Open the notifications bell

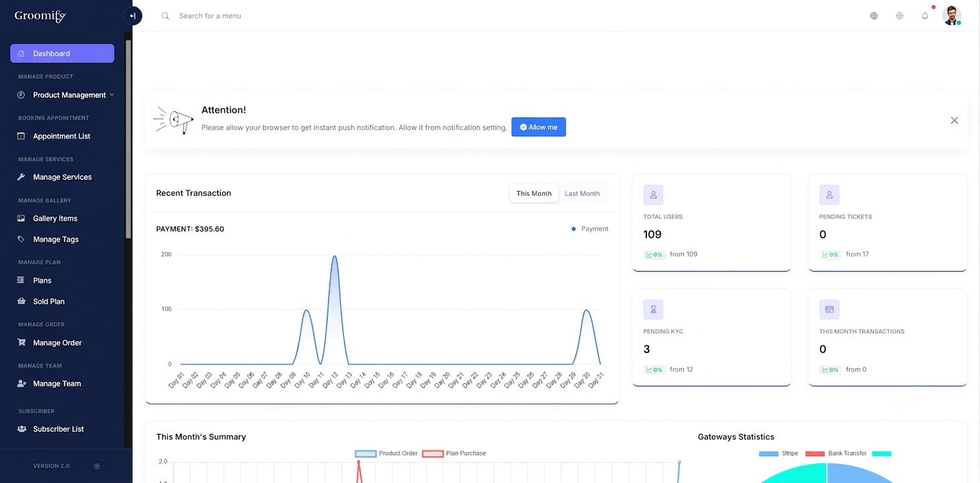point(925,15)
